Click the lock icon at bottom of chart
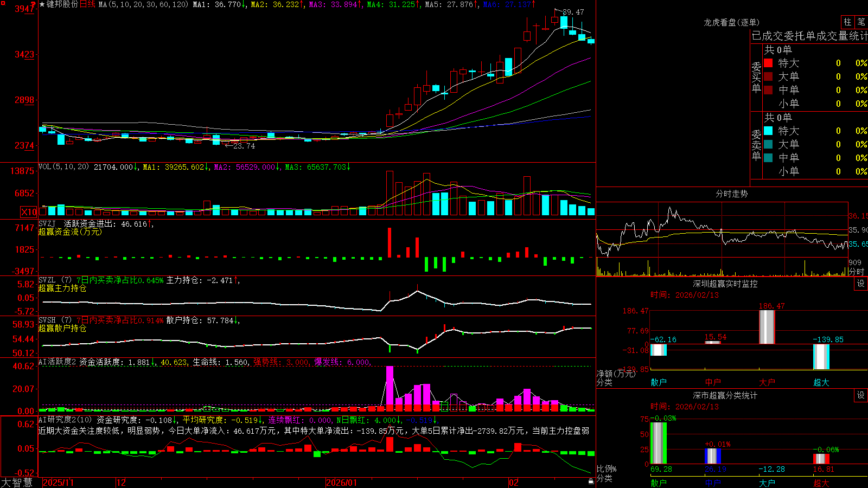This screenshot has width=868, height=488. 591,481
